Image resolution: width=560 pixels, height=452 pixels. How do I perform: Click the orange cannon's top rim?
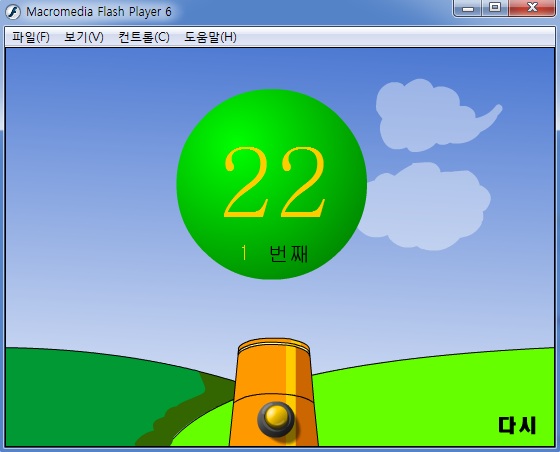(x=273, y=345)
